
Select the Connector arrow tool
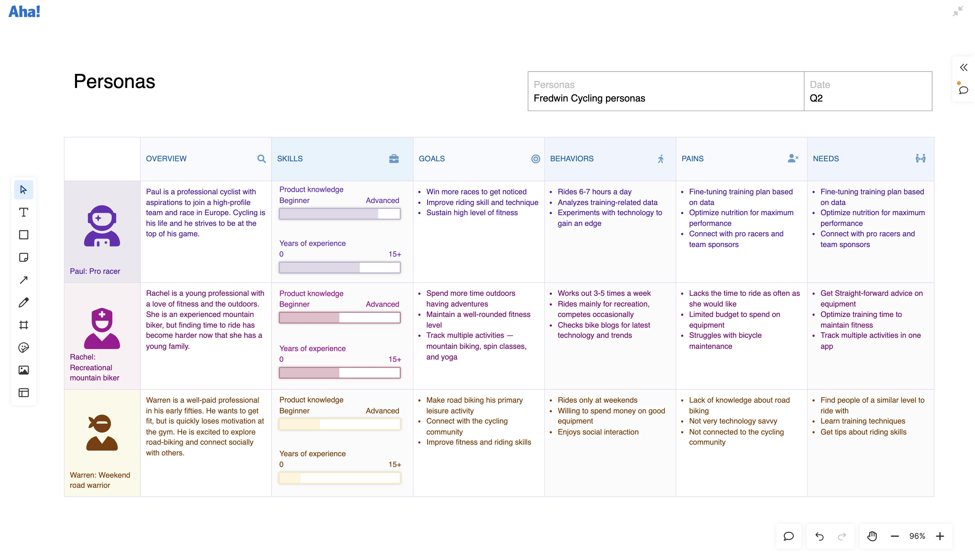pos(24,280)
